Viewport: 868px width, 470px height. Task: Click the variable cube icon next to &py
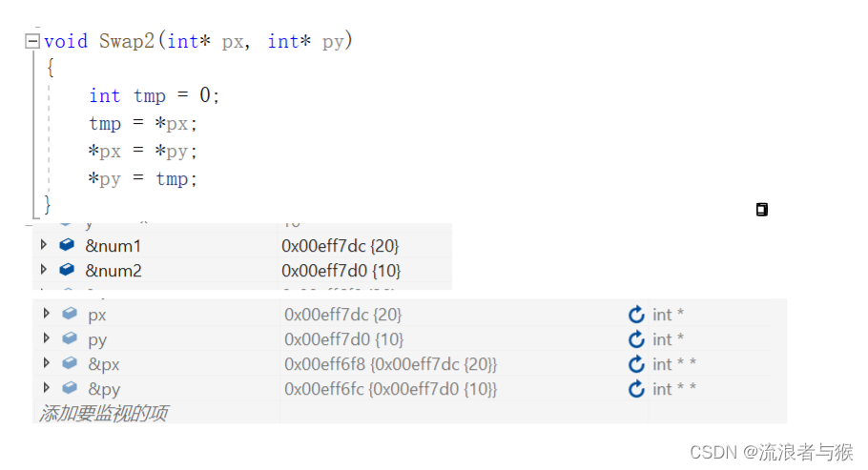tap(70, 387)
